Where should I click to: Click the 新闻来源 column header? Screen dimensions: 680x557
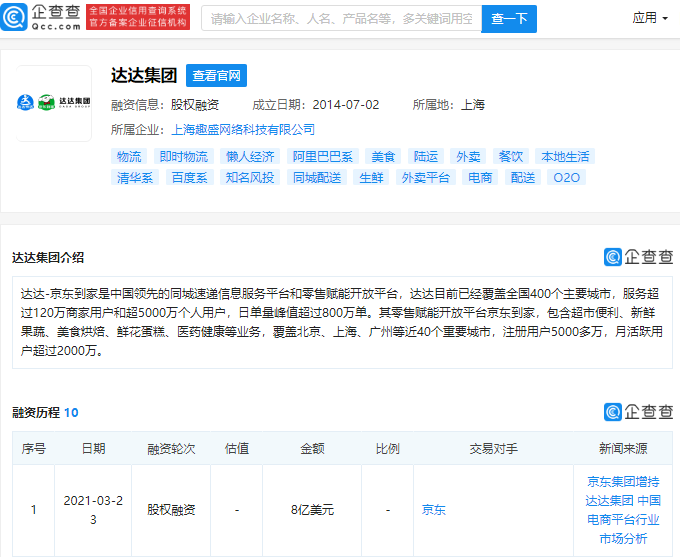click(623, 448)
